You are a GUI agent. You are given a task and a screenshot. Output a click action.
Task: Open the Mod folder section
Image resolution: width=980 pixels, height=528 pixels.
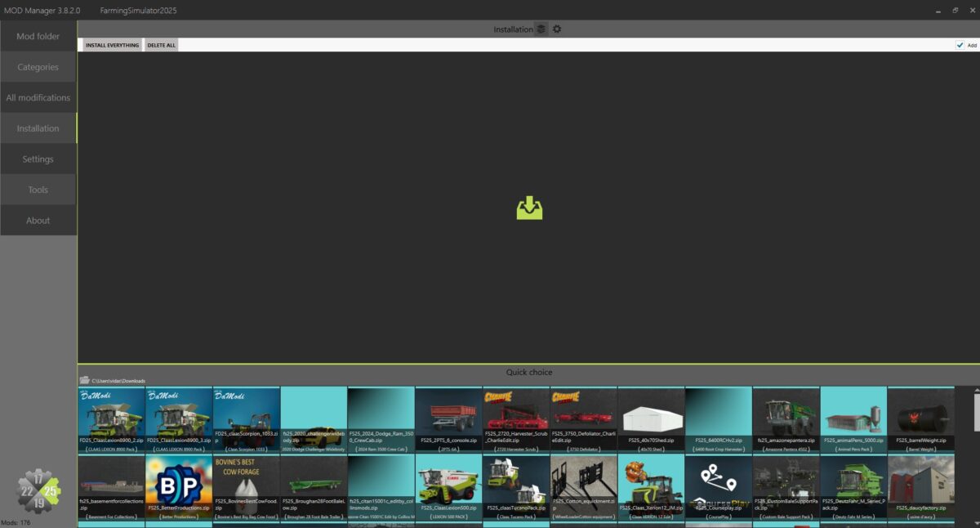pos(38,36)
